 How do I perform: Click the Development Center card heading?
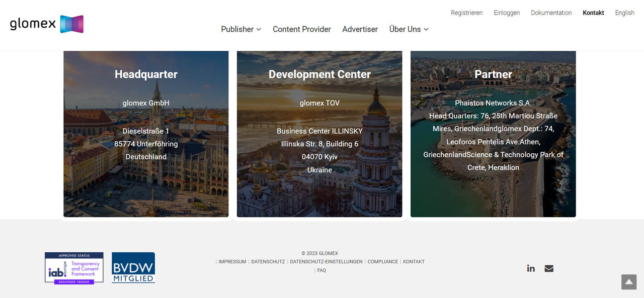(x=319, y=74)
